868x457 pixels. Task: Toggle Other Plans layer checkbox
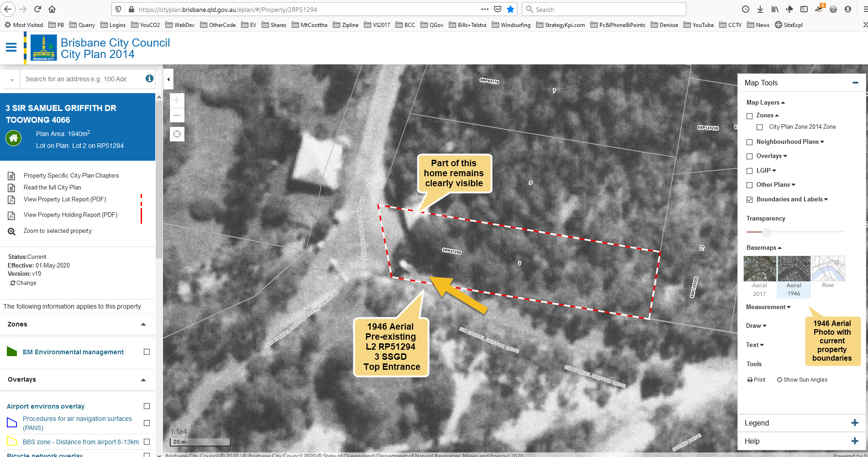coord(749,185)
